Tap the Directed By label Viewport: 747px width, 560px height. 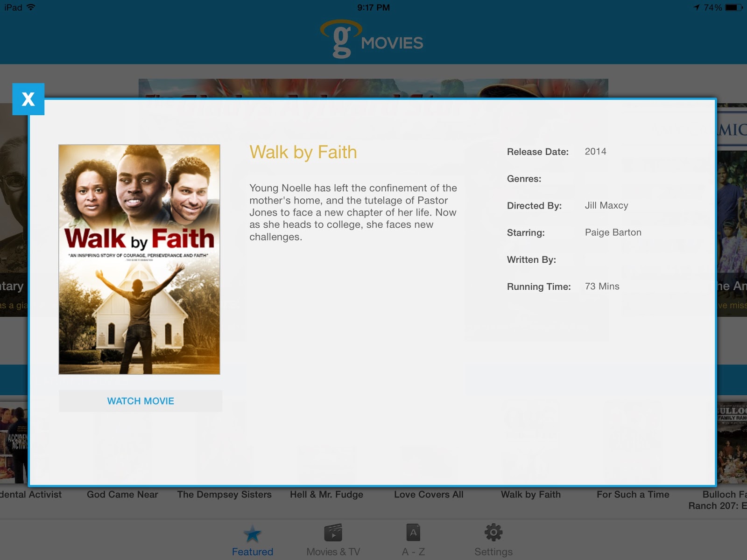tap(534, 206)
